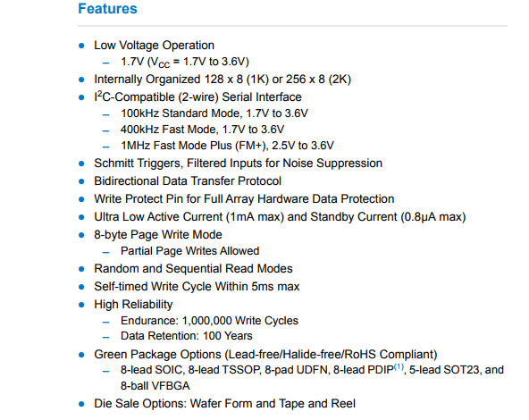This screenshot has width=529, height=420.
Task: Click the I2C-Compatible Serial Interface bullet
Action: [x=197, y=97]
